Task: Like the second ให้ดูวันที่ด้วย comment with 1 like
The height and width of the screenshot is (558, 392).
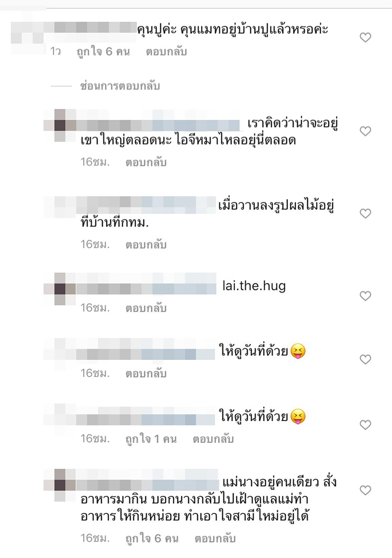Action: pyautogui.click(x=365, y=425)
